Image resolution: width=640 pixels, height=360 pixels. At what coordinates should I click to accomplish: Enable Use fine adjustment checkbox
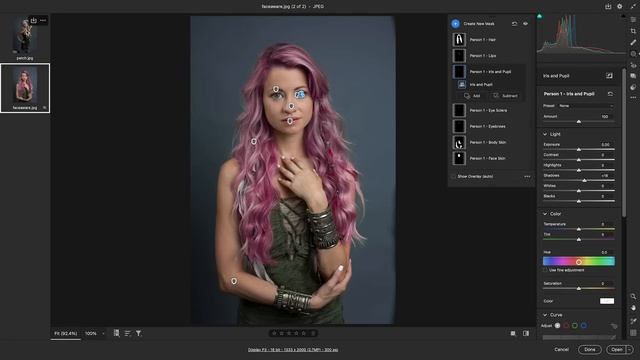545,270
